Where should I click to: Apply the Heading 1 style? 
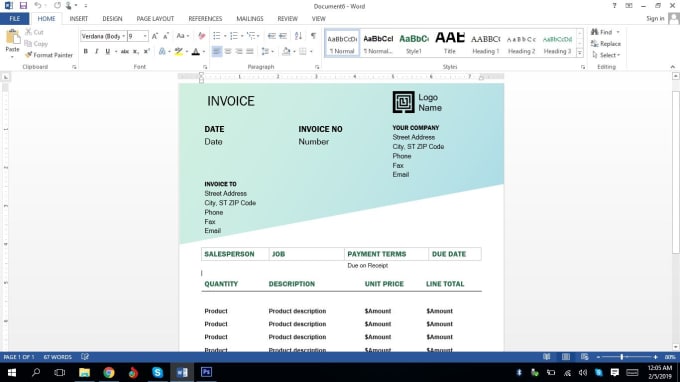click(x=485, y=43)
